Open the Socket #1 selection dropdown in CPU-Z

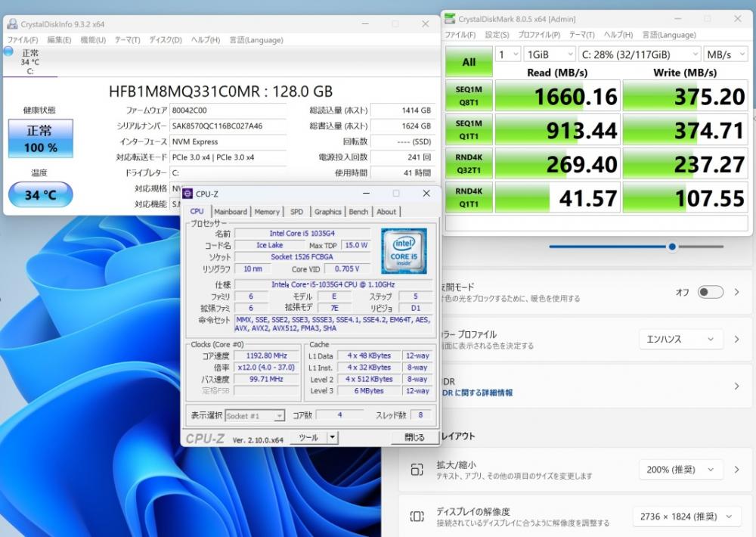coord(255,415)
